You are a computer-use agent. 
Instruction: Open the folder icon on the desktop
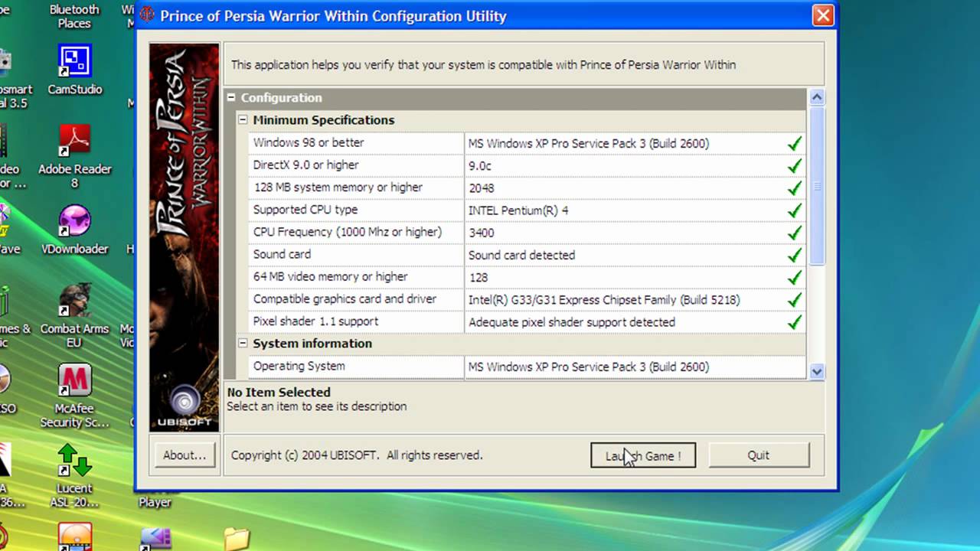point(237,538)
